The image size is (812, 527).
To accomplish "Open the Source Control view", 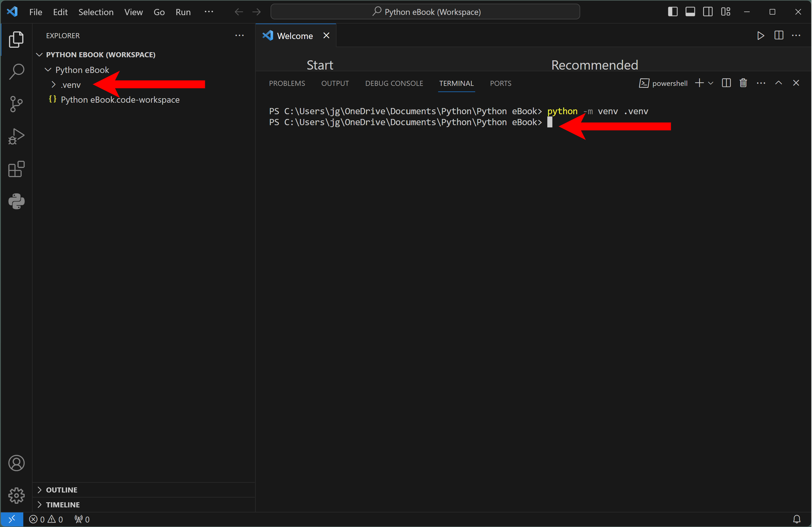I will pos(16,104).
